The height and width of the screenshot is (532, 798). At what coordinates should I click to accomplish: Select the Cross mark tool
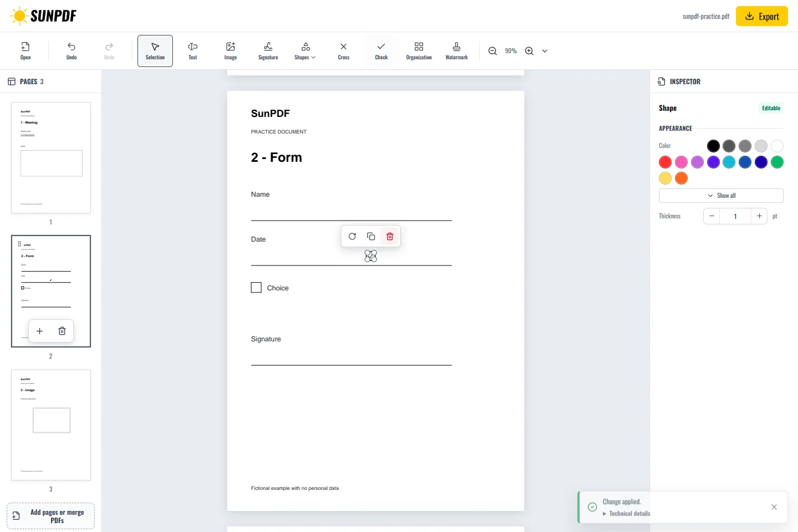point(344,51)
